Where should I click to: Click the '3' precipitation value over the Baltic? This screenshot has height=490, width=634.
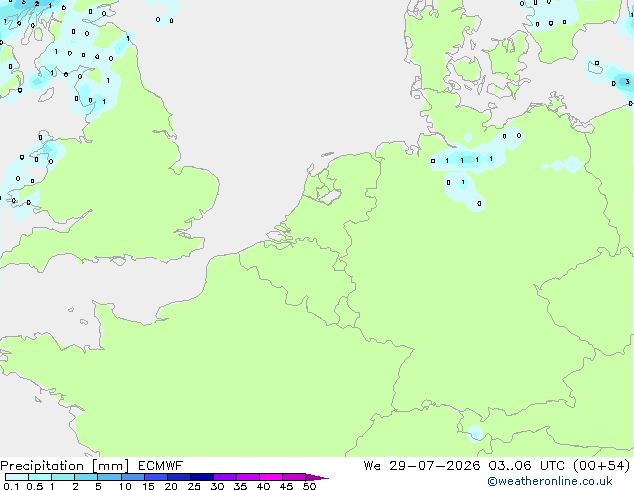pyautogui.click(x=627, y=82)
